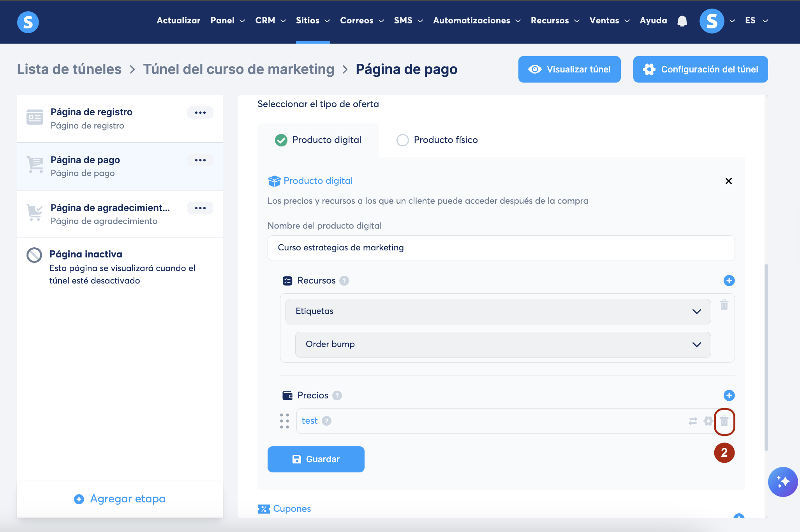
Task: Add a new price with plus icon
Action: (x=729, y=396)
